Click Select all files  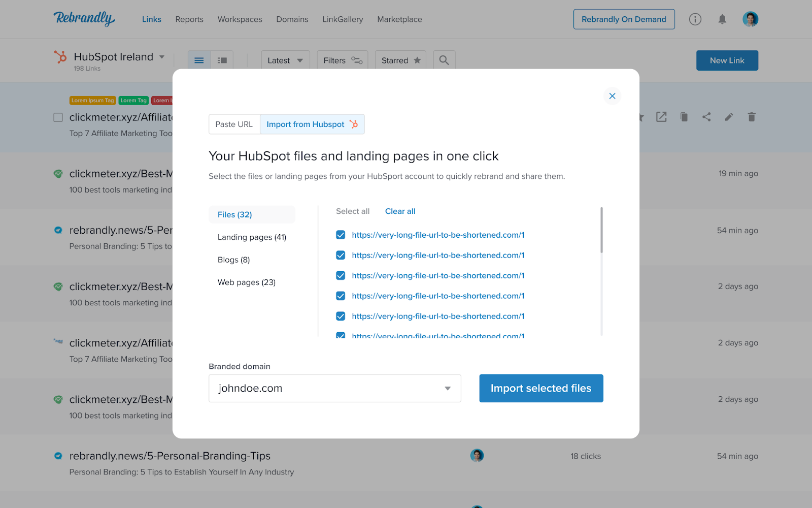point(353,211)
